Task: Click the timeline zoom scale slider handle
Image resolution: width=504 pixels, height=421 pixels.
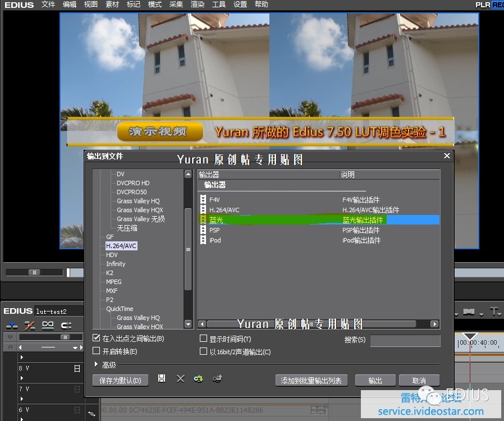Action: coord(64,337)
